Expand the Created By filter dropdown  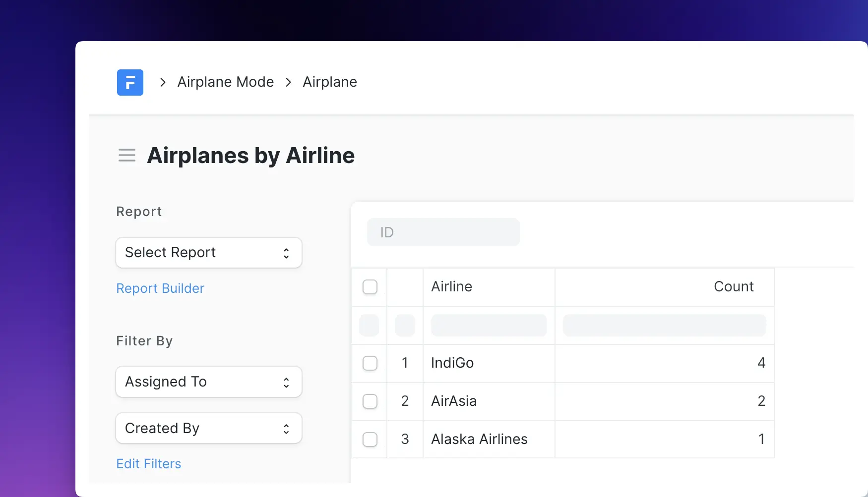point(209,428)
